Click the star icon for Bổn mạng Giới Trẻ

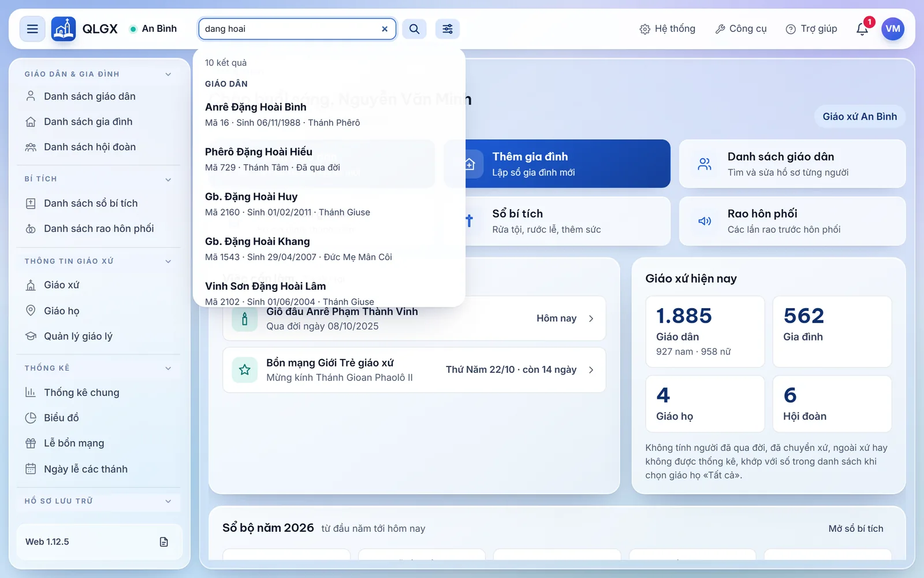[245, 370]
